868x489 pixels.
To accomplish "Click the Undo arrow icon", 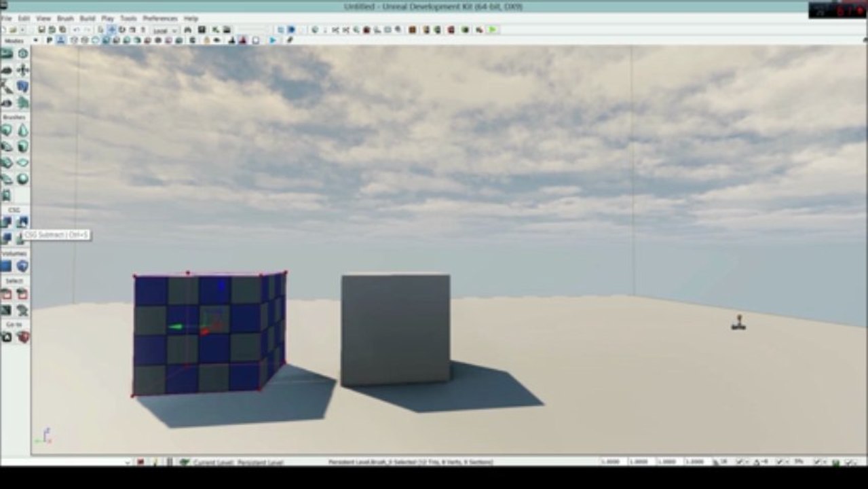I will [75, 30].
